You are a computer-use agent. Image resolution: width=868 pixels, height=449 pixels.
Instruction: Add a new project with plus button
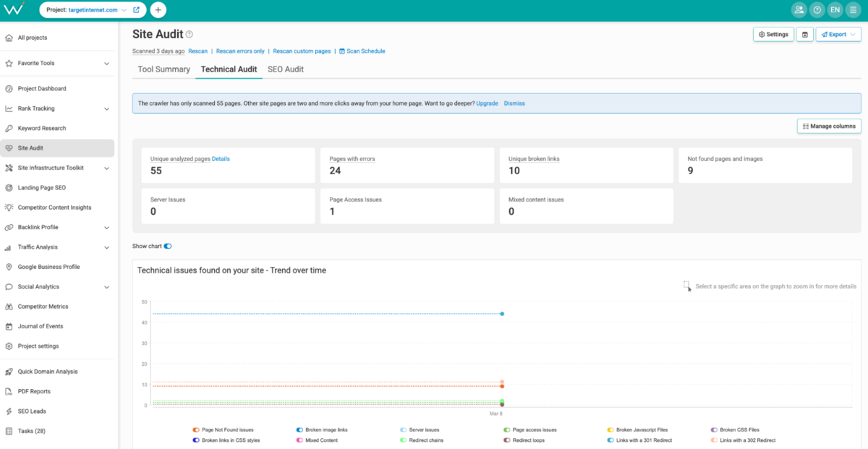point(158,10)
